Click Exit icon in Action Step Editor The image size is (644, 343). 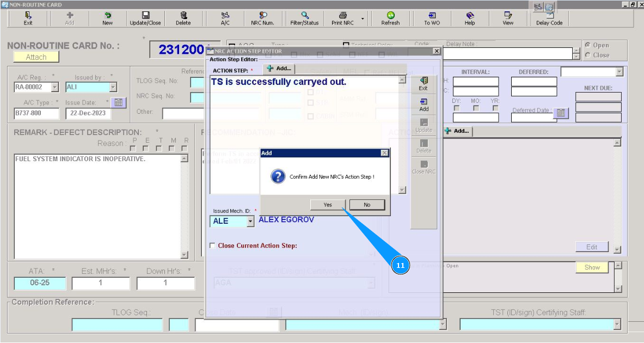(x=424, y=81)
